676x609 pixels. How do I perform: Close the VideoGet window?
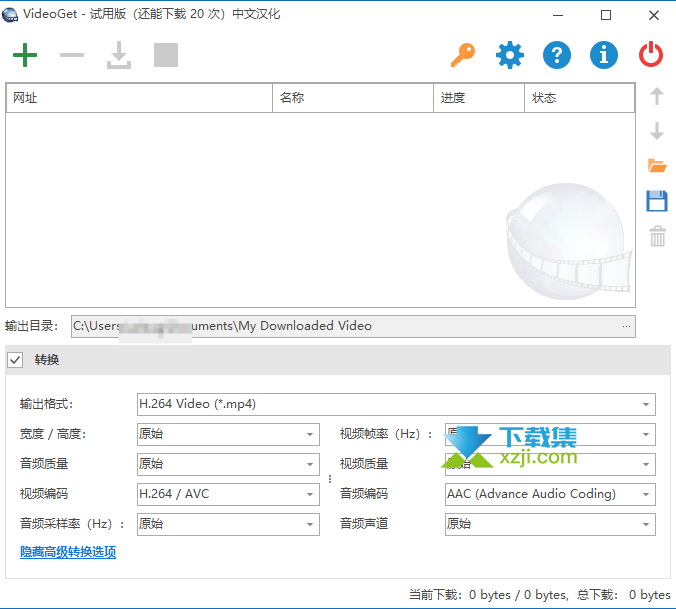[654, 15]
